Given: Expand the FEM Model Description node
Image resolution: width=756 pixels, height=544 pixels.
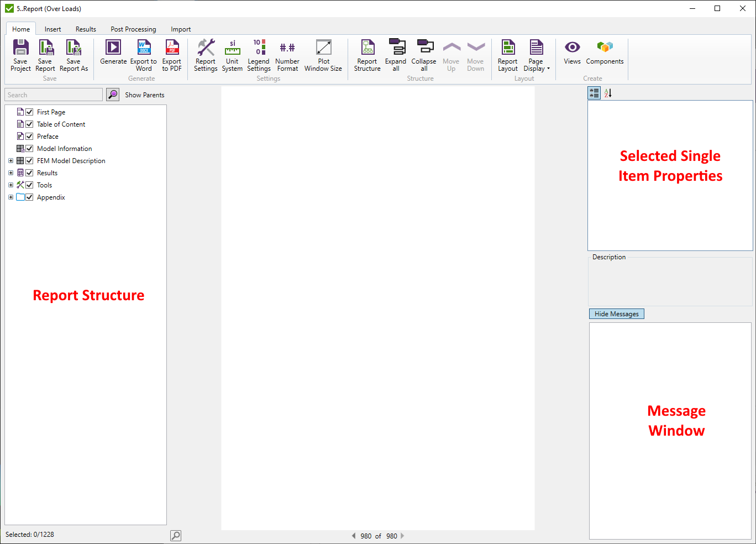Looking at the screenshot, I should coord(11,161).
